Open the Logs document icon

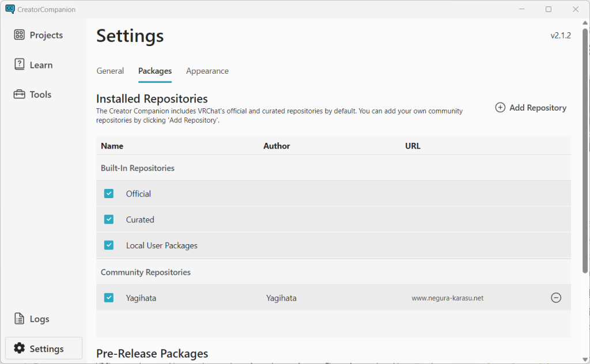click(19, 318)
